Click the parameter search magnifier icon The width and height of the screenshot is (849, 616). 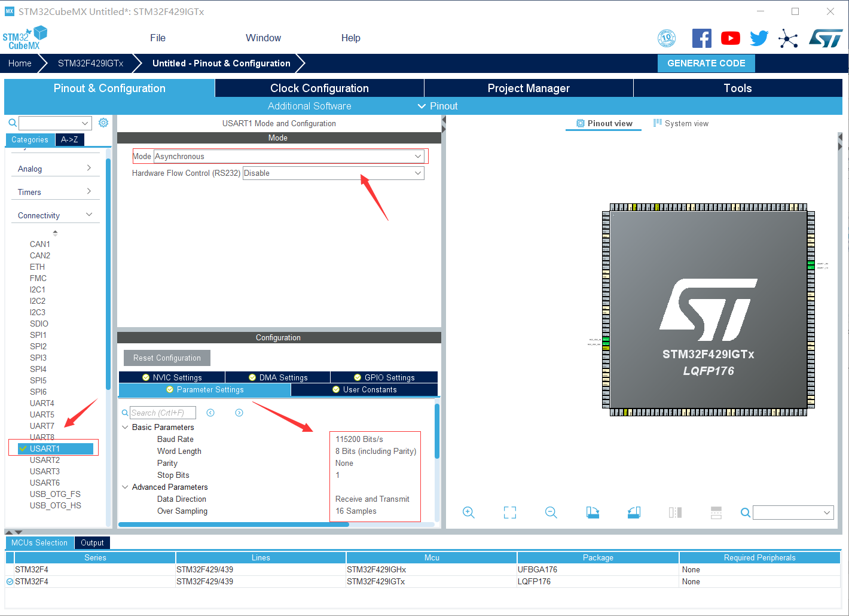[125, 413]
